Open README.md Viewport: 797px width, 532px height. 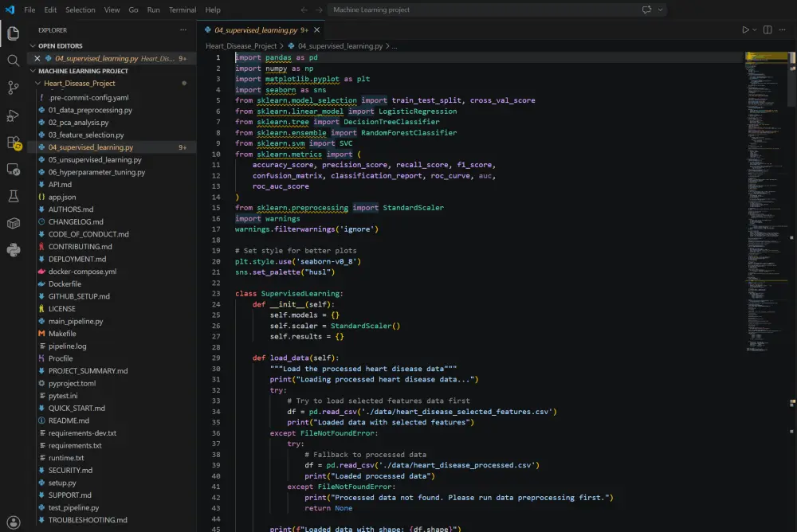pyautogui.click(x=69, y=421)
